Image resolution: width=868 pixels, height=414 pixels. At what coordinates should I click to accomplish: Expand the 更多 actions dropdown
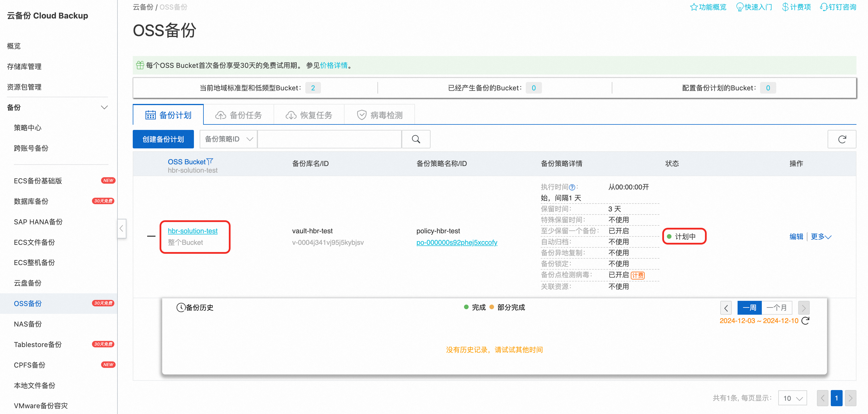point(821,237)
